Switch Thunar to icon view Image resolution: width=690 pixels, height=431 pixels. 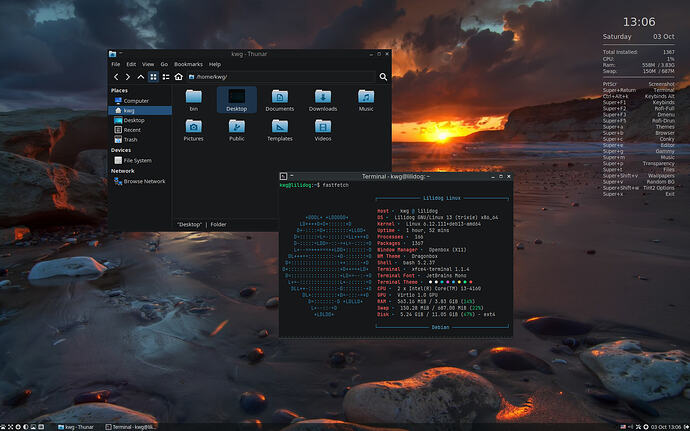coord(153,77)
